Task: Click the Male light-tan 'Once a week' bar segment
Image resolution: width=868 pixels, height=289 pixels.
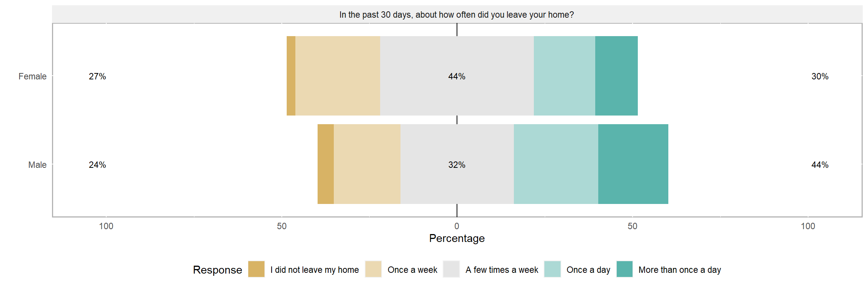Action: (x=367, y=164)
